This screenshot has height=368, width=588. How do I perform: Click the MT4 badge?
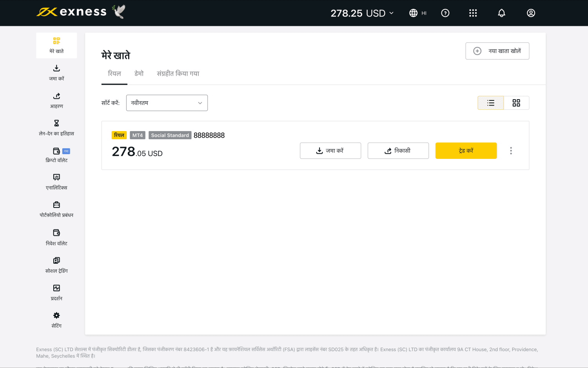138,135
